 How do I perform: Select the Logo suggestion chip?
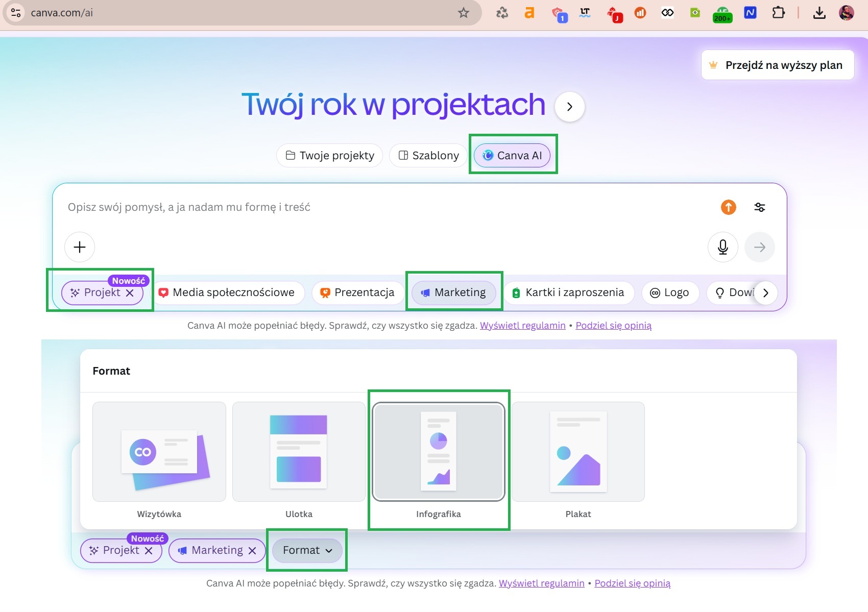[x=670, y=292]
